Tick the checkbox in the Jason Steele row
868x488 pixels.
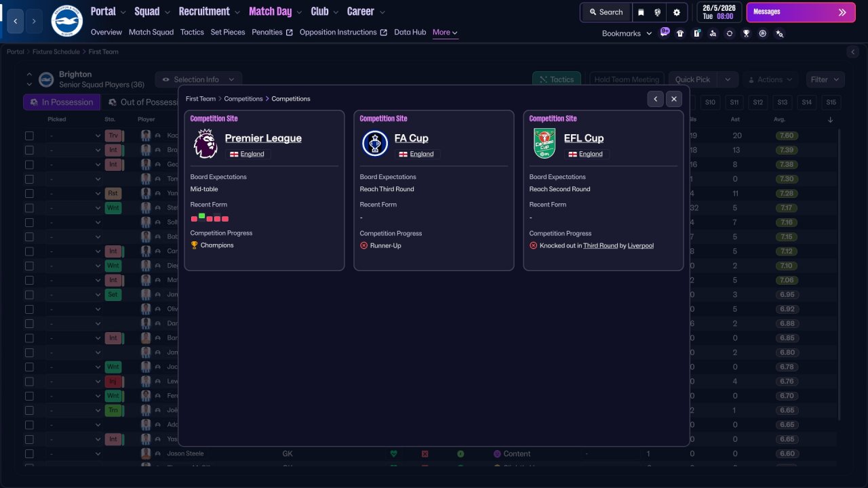click(29, 453)
